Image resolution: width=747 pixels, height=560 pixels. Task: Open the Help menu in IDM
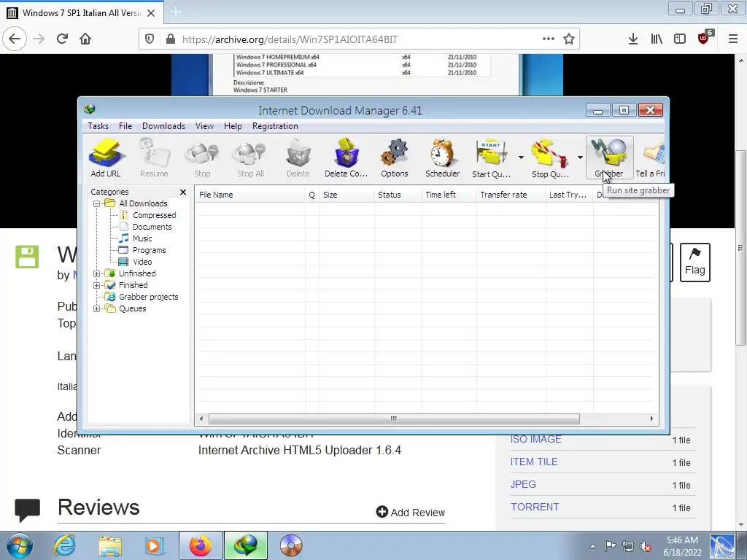[x=233, y=126]
